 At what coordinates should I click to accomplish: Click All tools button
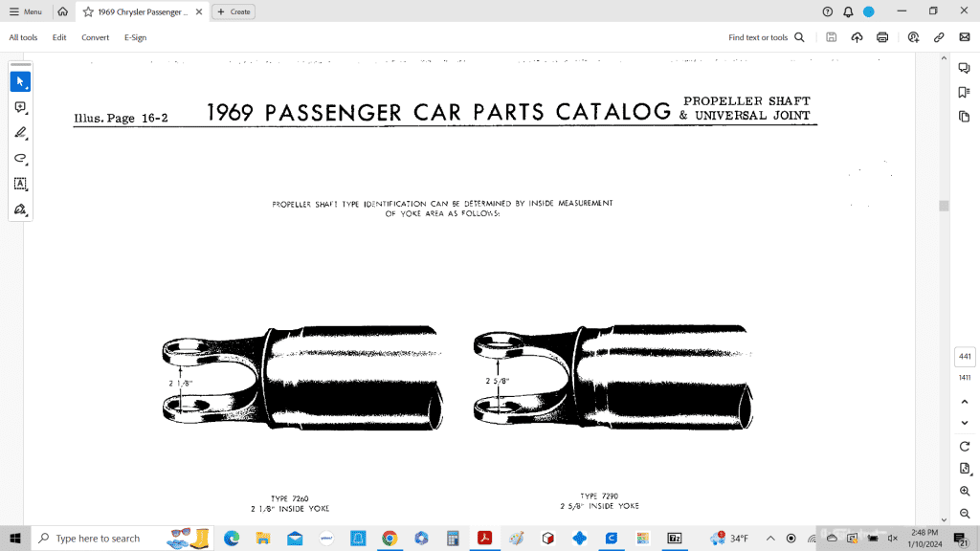tap(23, 37)
